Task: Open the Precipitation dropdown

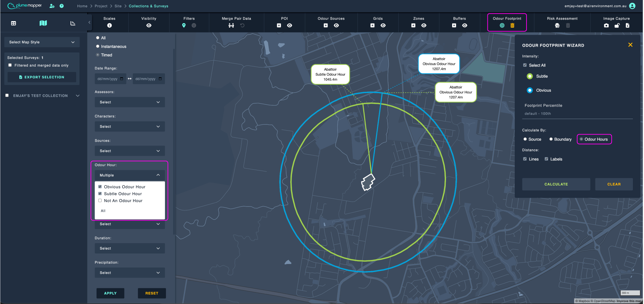Action: coord(130,273)
